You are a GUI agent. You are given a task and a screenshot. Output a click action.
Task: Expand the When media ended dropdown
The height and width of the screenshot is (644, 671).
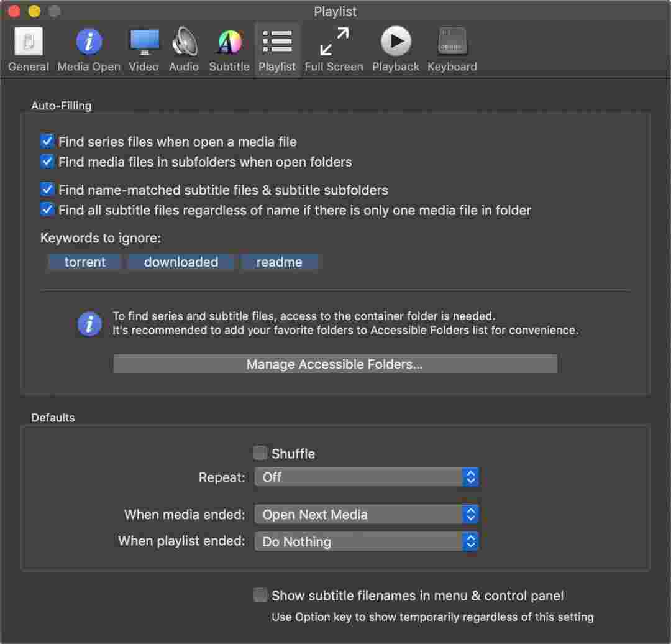pyautogui.click(x=367, y=515)
